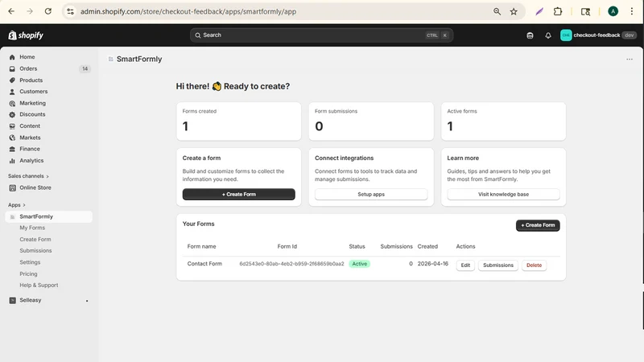644x362 pixels.
Task: Open Pricing submenu item
Action: (x=28, y=274)
